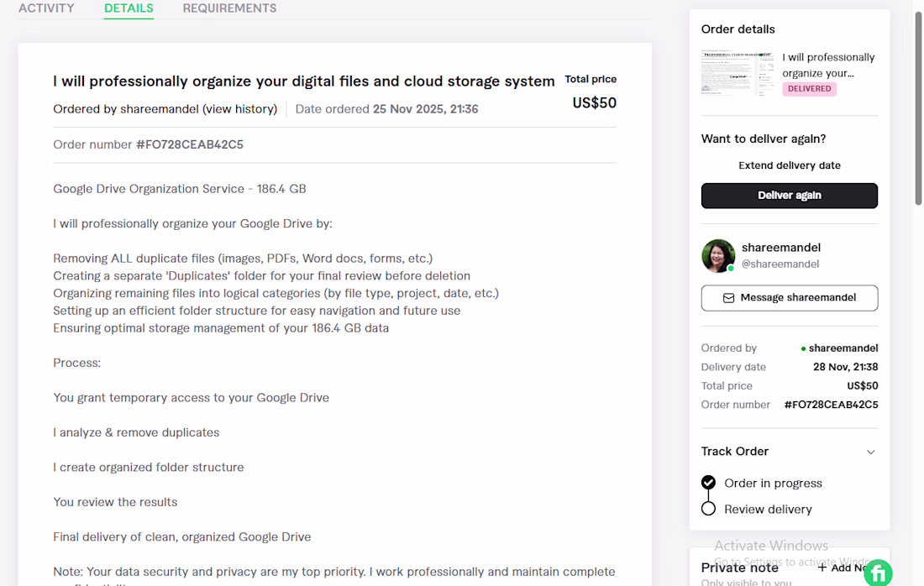Viewport: 924px width, 586px height.
Task: Click order number #FO728CEAB42C5 in main panel
Action: [x=190, y=144]
